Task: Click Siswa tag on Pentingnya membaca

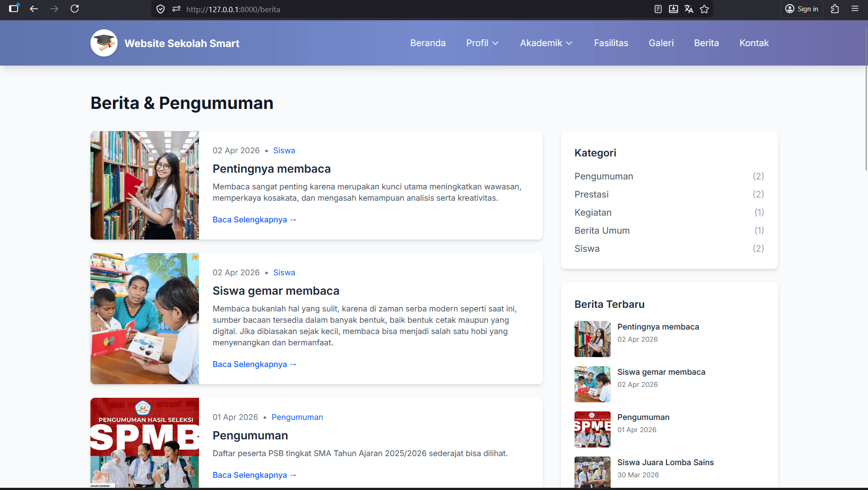Action: tap(284, 151)
